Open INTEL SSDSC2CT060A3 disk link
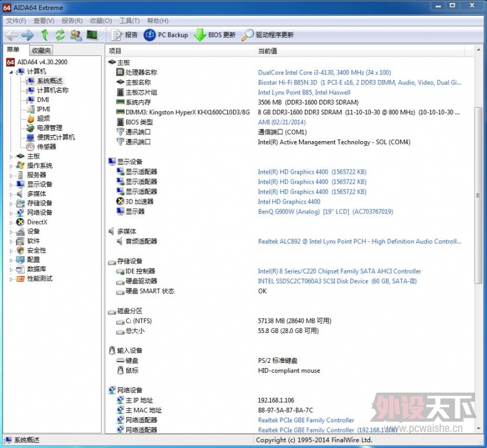The height and width of the screenshot is (448, 487). 338,281
